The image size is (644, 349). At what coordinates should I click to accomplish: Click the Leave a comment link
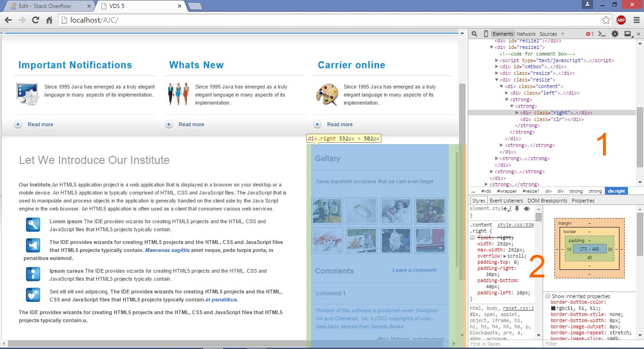click(x=414, y=270)
